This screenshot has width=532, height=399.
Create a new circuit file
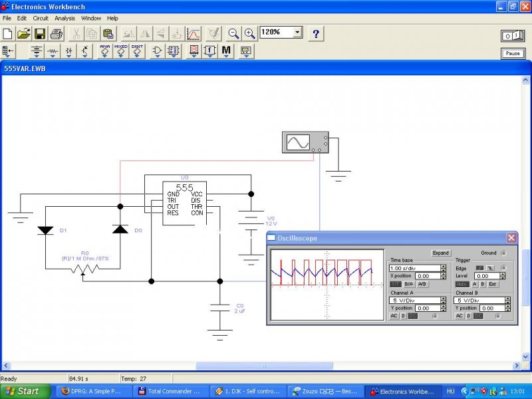pyautogui.click(x=8, y=34)
